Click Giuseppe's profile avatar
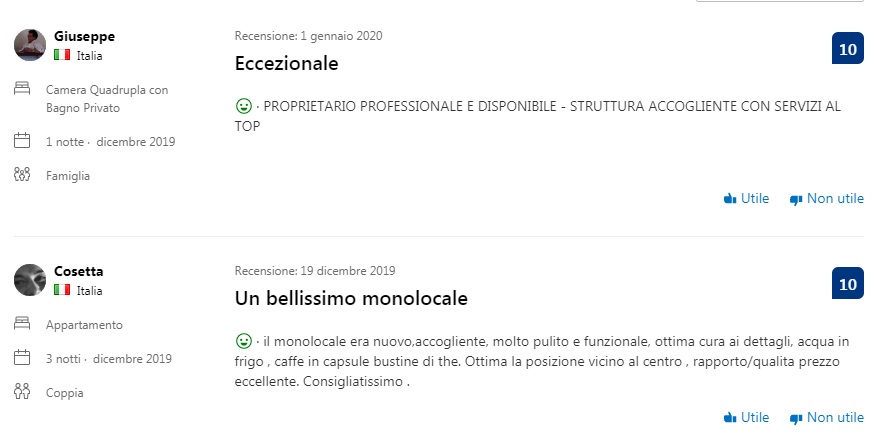875x443 pixels. [x=30, y=45]
